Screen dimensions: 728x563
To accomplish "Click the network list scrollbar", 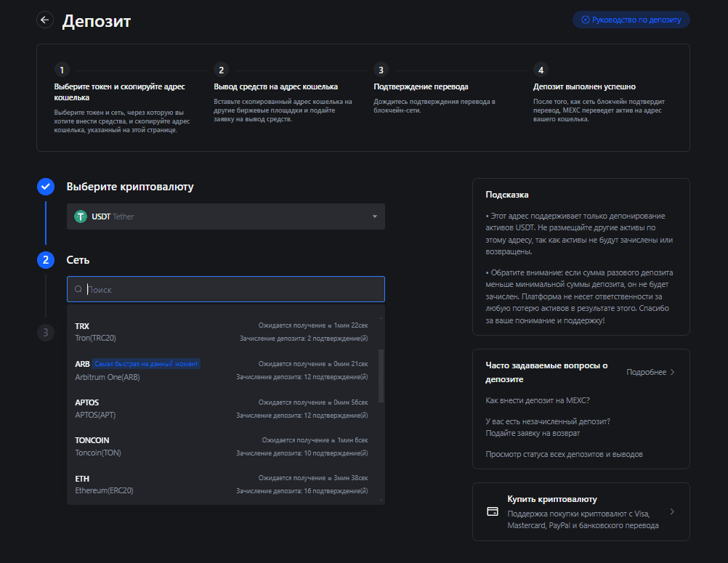I will [x=382, y=376].
